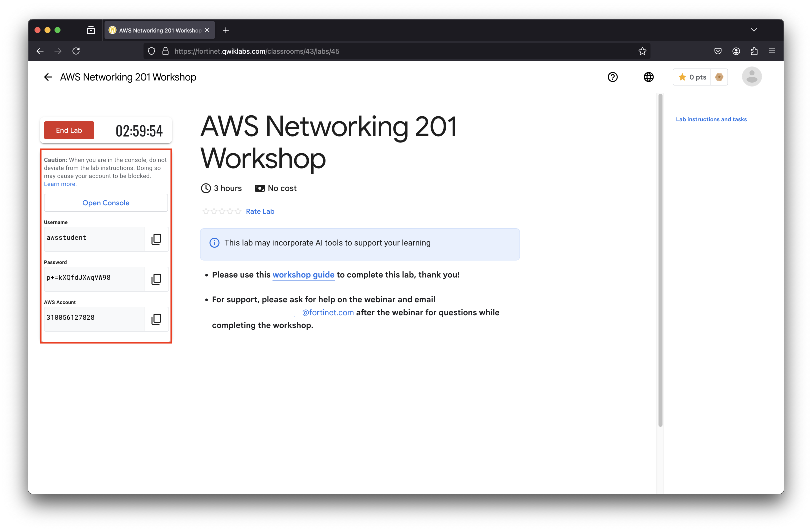
Task: Go back using the page header arrow
Action: coord(48,77)
